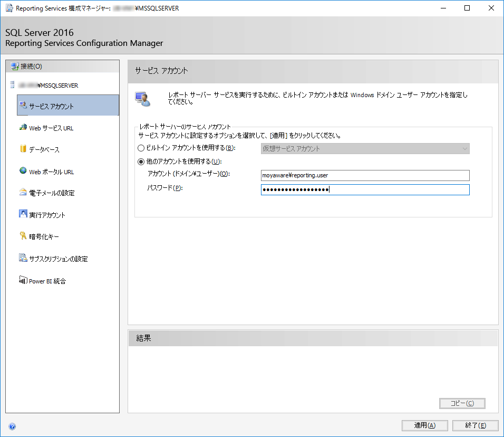
Task: Click the サービス アカウント sidebar icon
Action: [23, 105]
